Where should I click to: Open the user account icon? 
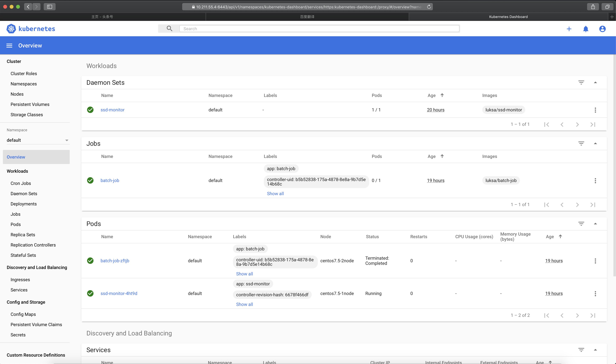(x=602, y=29)
